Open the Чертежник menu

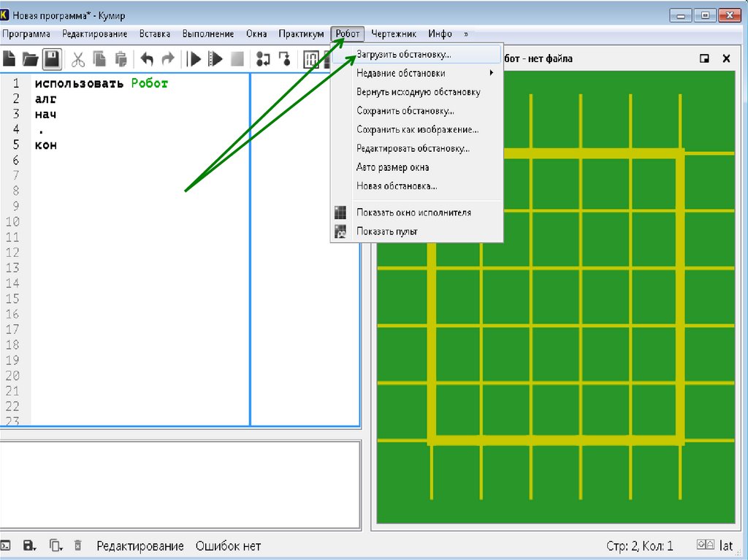pyautogui.click(x=394, y=34)
